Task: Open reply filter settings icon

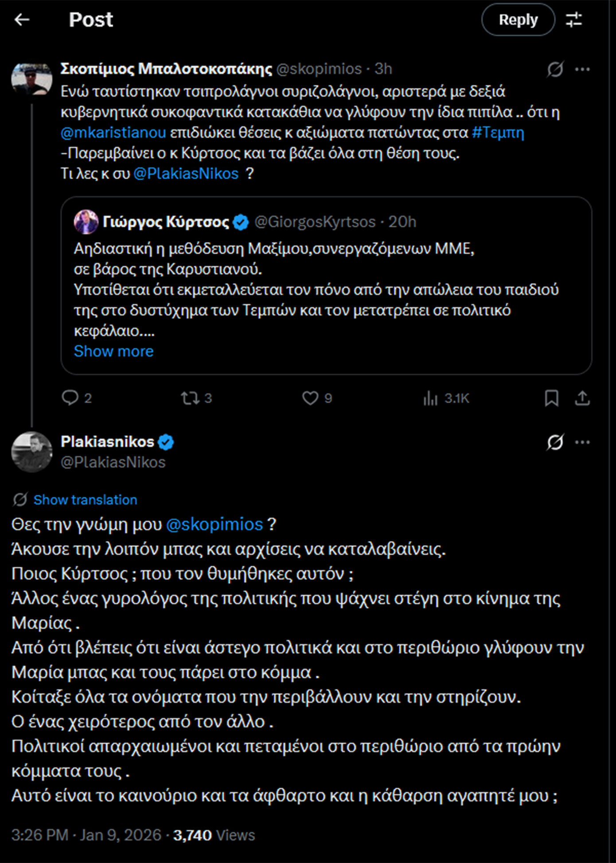Action: click(x=574, y=20)
